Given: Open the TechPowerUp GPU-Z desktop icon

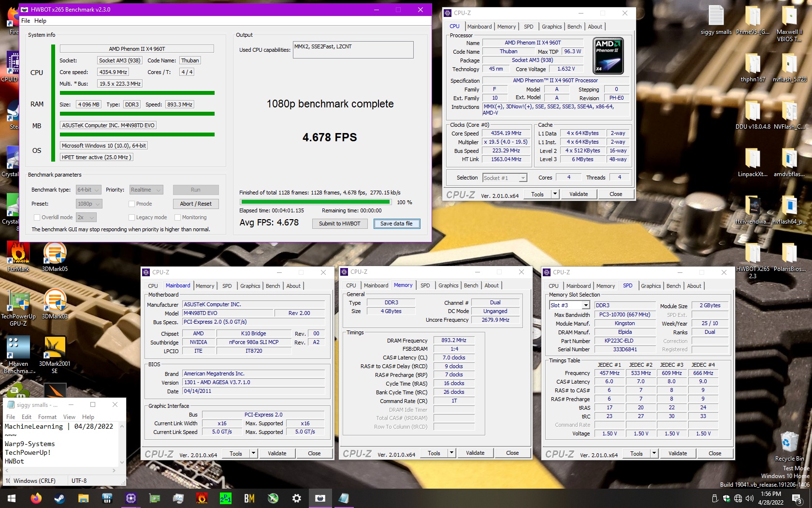Looking at the screenshot, I should tap(18, 307).
